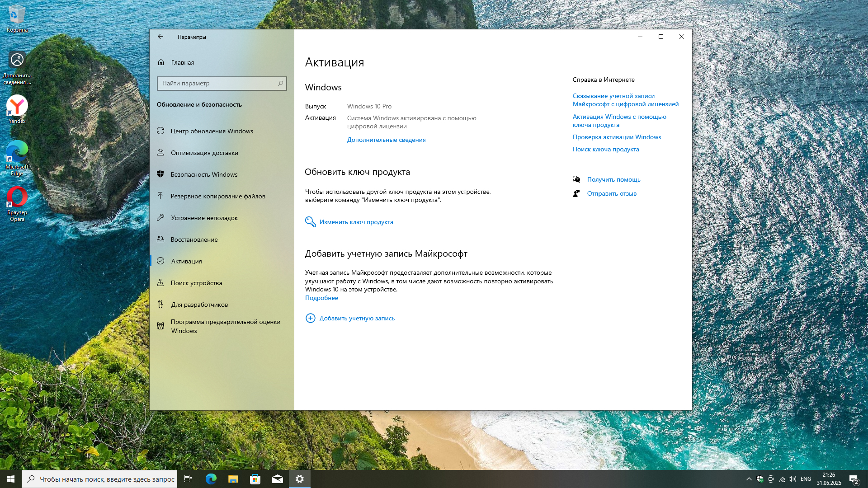Open Для разработчиков settings page
This screenshot has width=868, height=488.
(x=199, y=305)
